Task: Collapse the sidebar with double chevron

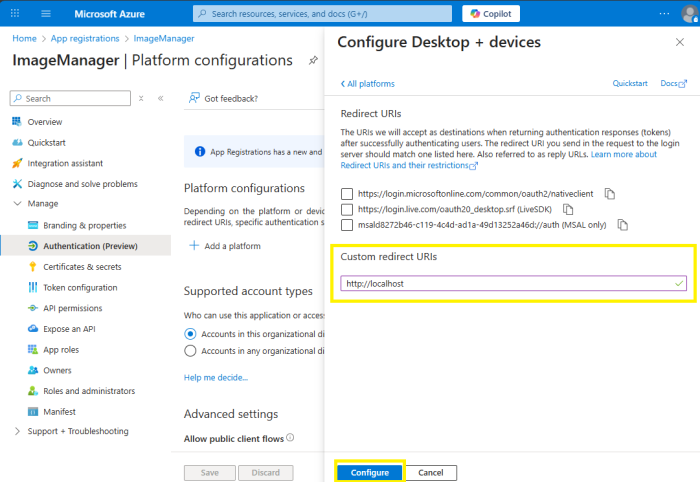Action: pyautogui.click(x=161, y=98)
